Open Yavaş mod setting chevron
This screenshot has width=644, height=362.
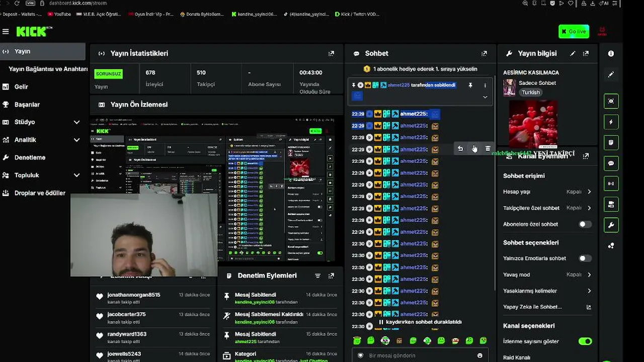pyautogui.click(x=589, y=275)
